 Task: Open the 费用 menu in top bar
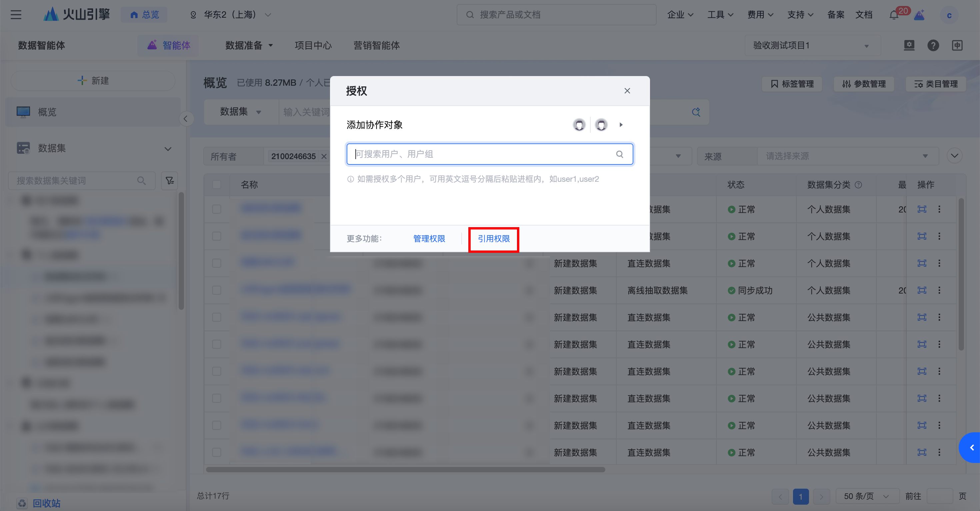click(x=760, y=15)
